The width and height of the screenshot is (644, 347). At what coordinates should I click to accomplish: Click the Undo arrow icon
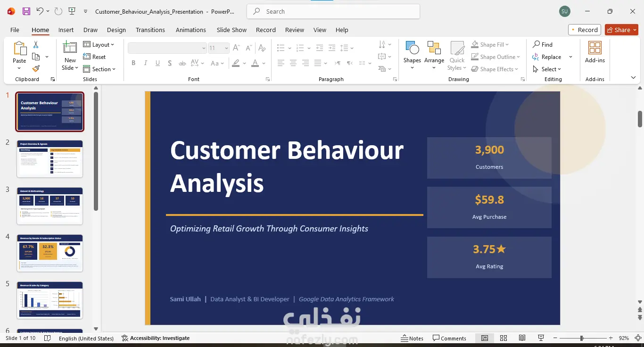(x=40, y=11)
